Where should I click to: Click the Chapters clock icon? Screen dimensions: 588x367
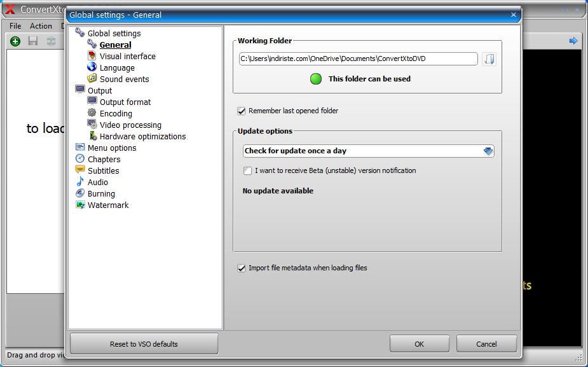pos(80,159)
